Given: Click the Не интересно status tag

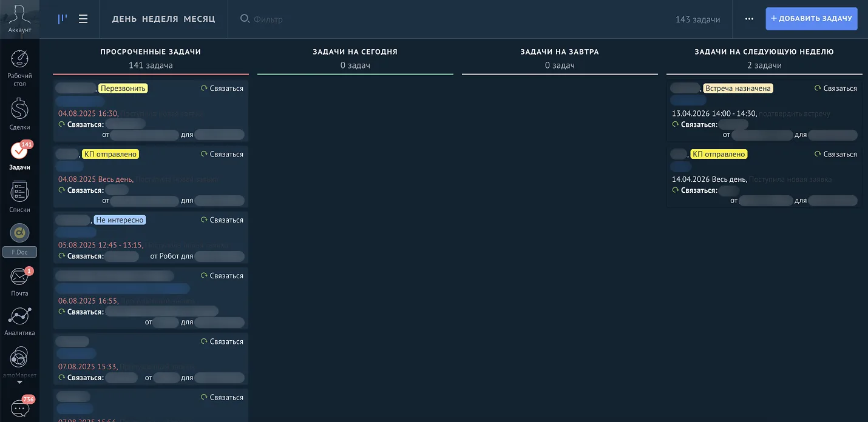Looking at the screenshot, I should click(120, 220).
